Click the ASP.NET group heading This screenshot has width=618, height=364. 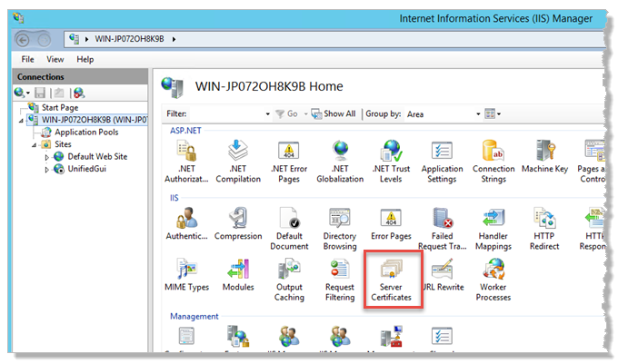tap(185, 130)
